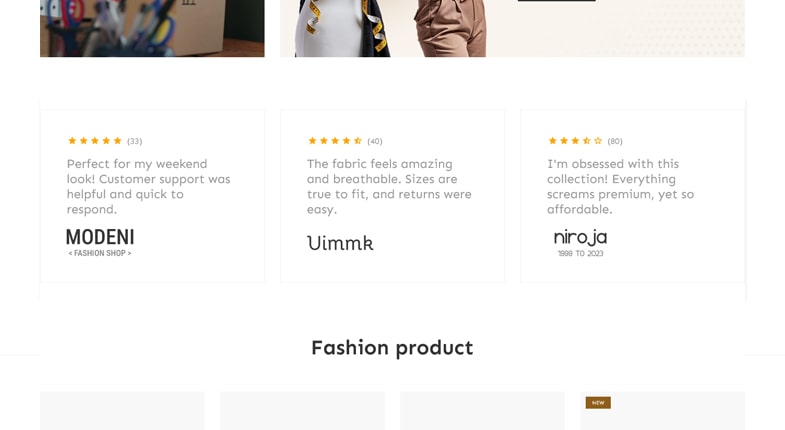
Task: Click the Uimmk brand logo
Action: click(340, 243)
